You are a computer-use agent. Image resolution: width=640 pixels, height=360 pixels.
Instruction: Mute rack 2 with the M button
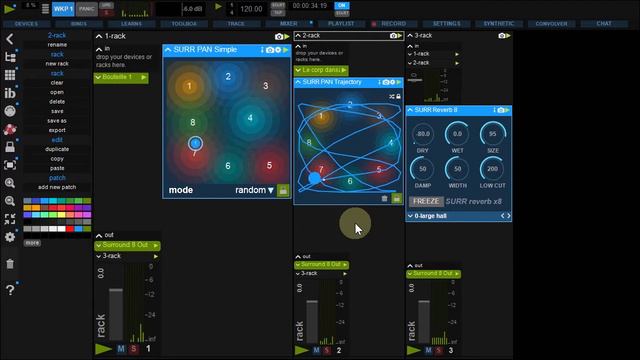317,350
